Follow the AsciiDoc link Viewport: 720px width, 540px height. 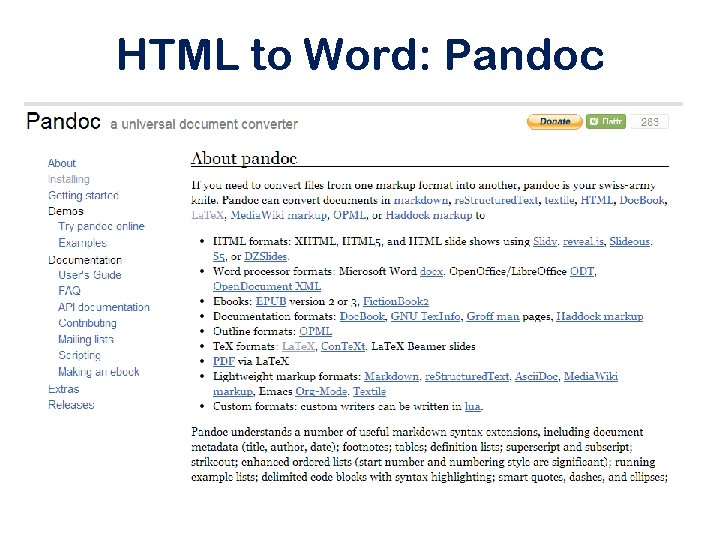536,377
